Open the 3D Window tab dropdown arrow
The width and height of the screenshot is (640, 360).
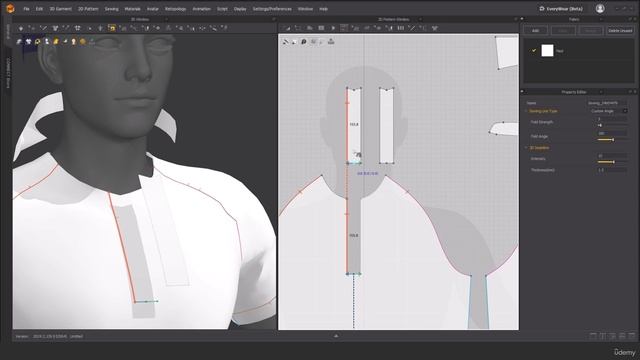[166, 19]
